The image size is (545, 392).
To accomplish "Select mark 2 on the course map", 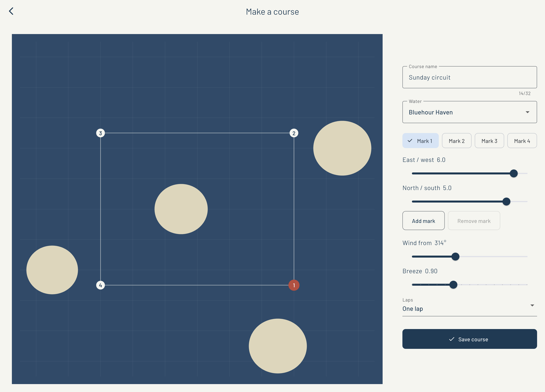I will pos(294,133).
